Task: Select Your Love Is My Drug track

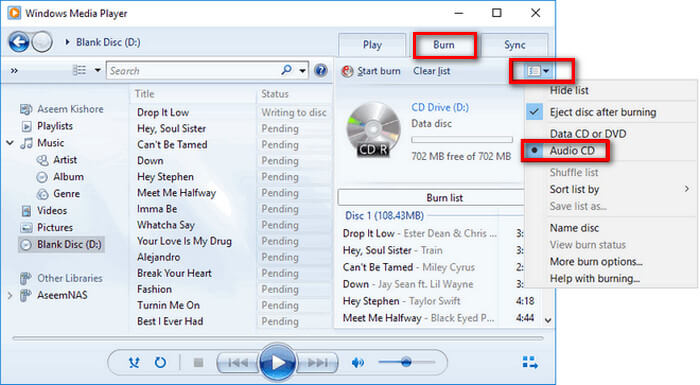Action: [x=184, y=241]
